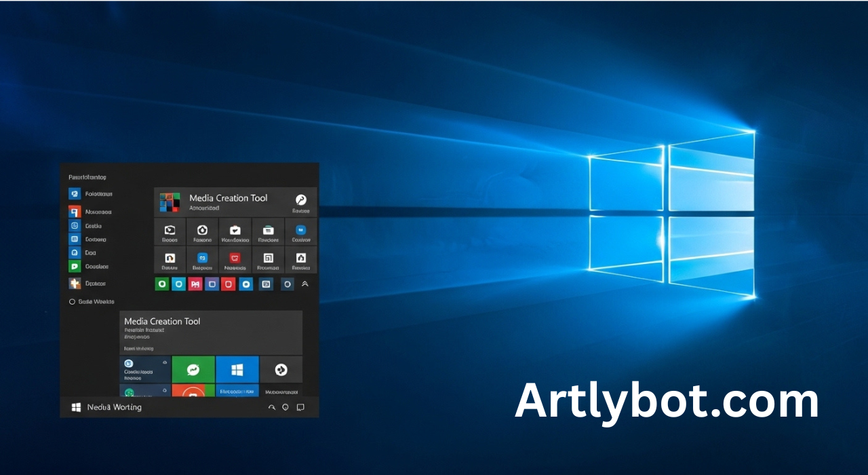Toggle the cloud sync badge on the dark tile
This screenshot has height=475, width=868.
tap(165, 362)
